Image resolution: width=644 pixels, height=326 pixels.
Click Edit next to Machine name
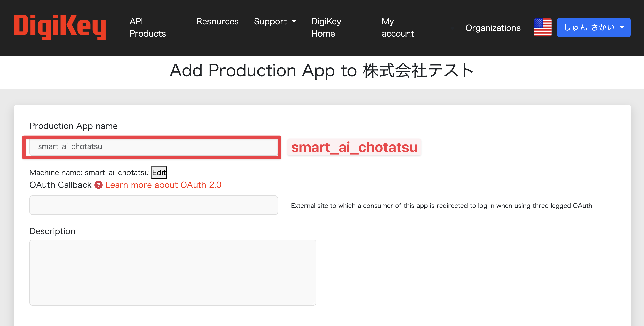[159, 172]
